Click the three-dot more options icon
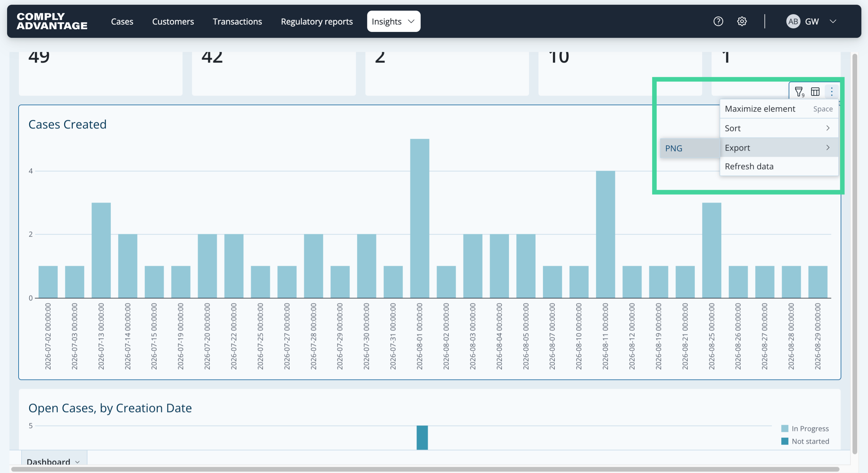 click(832, 92)
